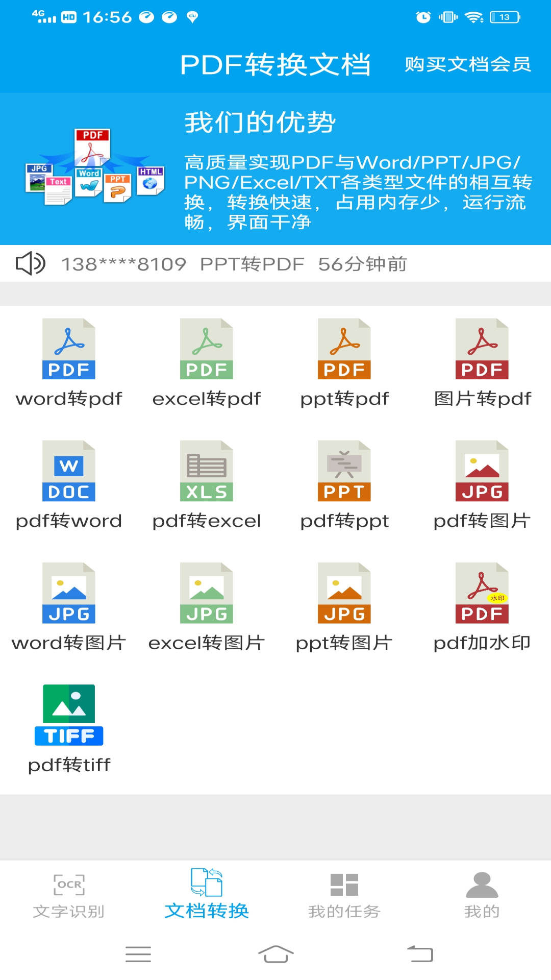
Task: Open word转图片 converter
Action: pos(69,593)
